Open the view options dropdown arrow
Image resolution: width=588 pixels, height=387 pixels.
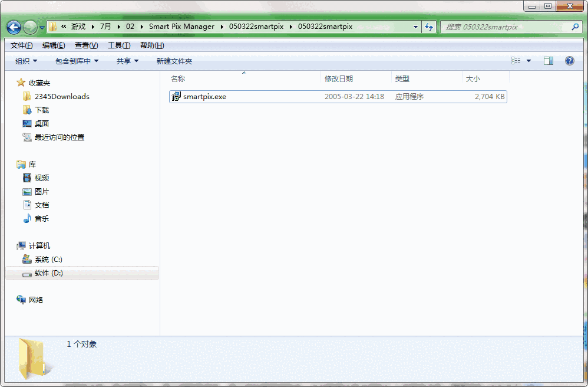click(x=528, y=60)
